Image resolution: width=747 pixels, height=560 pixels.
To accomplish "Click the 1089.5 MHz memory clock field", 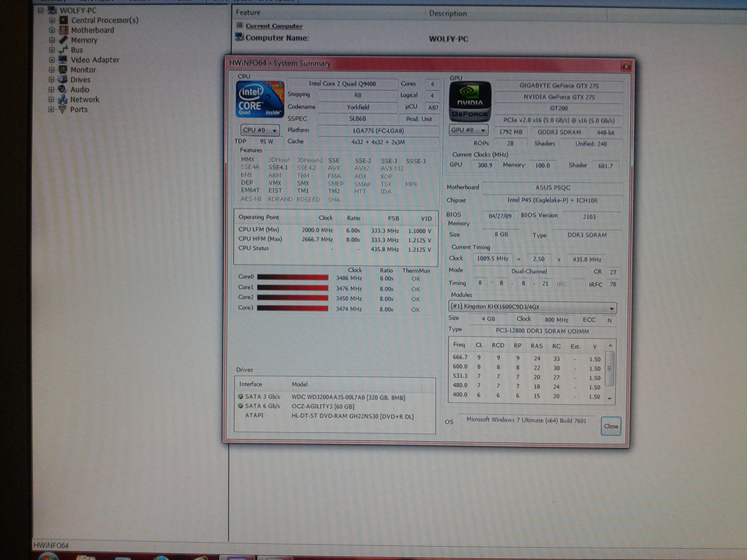I will (492, 258).
